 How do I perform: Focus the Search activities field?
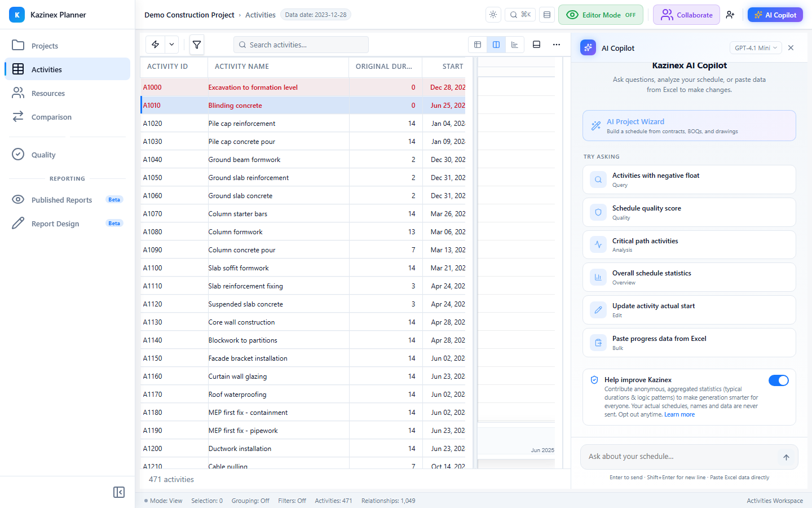(301, 45)
